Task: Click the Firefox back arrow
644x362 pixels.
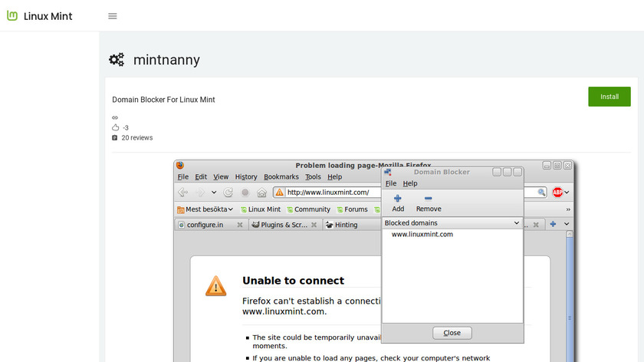Action: [182, 192]
